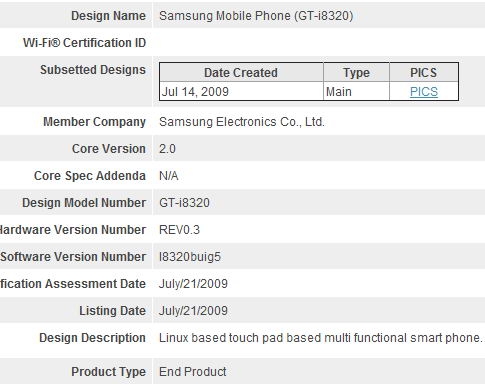Click Samsung Mobile Phone (GT-i8320) design name
485x384 pixels.
click(x=256, y=16)
